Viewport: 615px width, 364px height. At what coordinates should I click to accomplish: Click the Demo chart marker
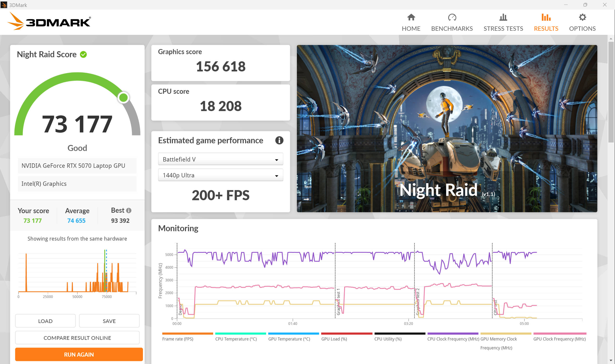180,309
